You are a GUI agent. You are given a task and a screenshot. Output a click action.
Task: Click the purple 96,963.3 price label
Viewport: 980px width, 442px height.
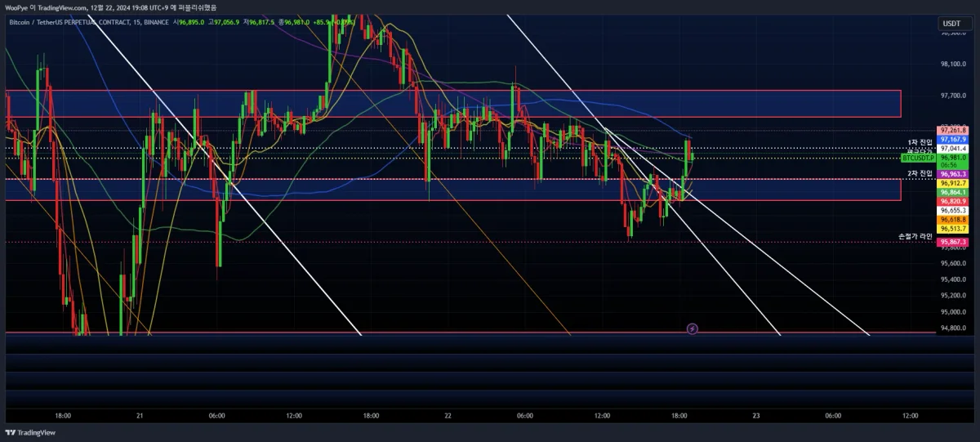tap(953, 174)
